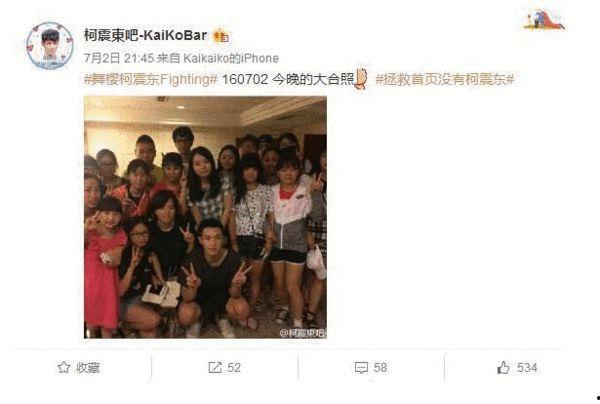600x404 pixels.
Task: Click the 收藏 favorite label
Action: pyautogui.click(x=88, y=368)
